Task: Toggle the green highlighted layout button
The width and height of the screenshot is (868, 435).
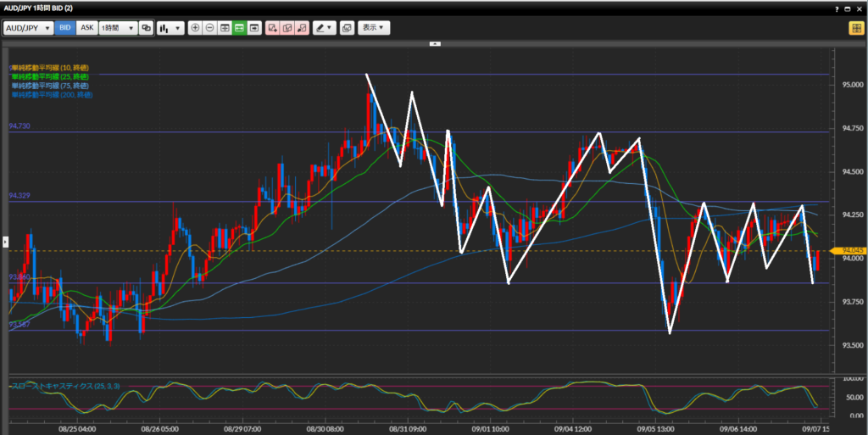Action: 239,28
